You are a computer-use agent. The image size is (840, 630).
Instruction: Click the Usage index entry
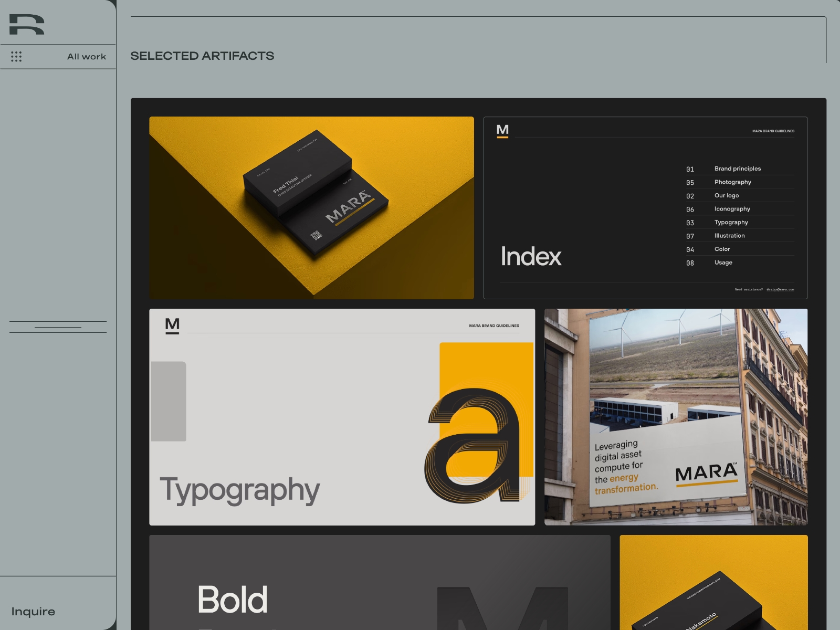pyautogui.click(x=723, y=262)
